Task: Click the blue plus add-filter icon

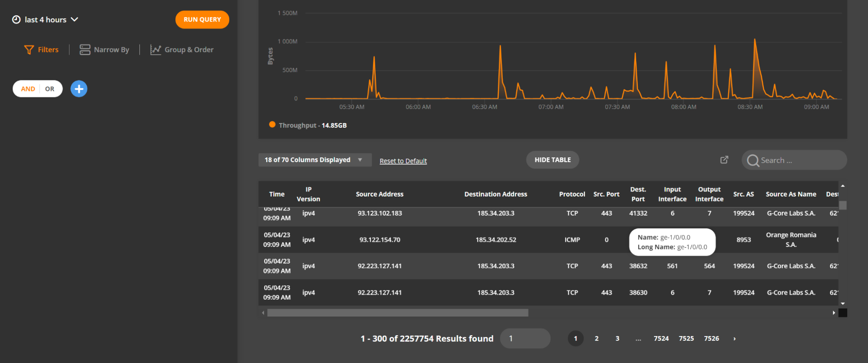Action: 79,89
